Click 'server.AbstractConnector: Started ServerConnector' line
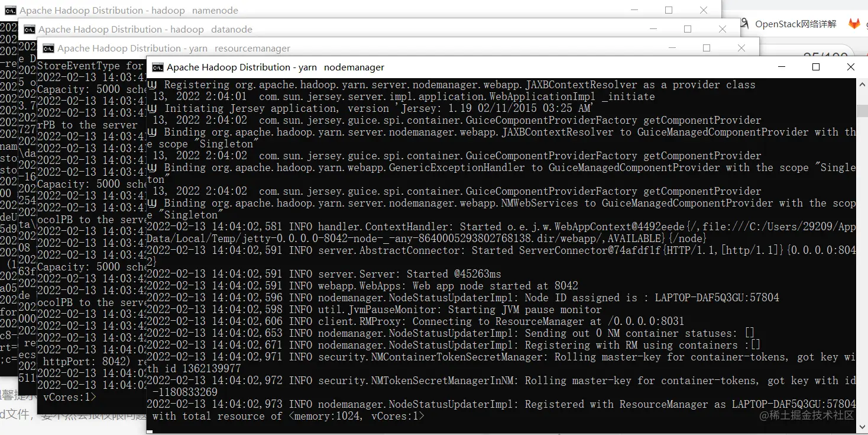The image size is (868, 435). [501, 250]
